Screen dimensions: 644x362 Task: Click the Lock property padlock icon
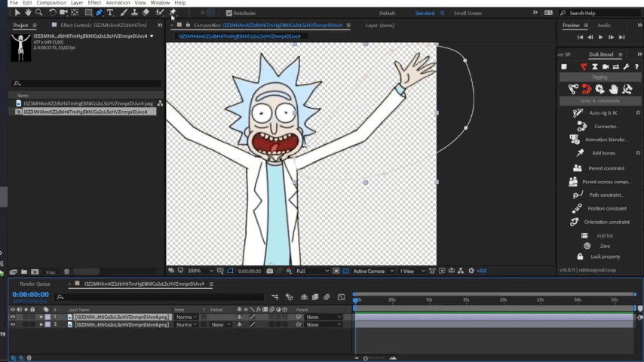(580, 256)
